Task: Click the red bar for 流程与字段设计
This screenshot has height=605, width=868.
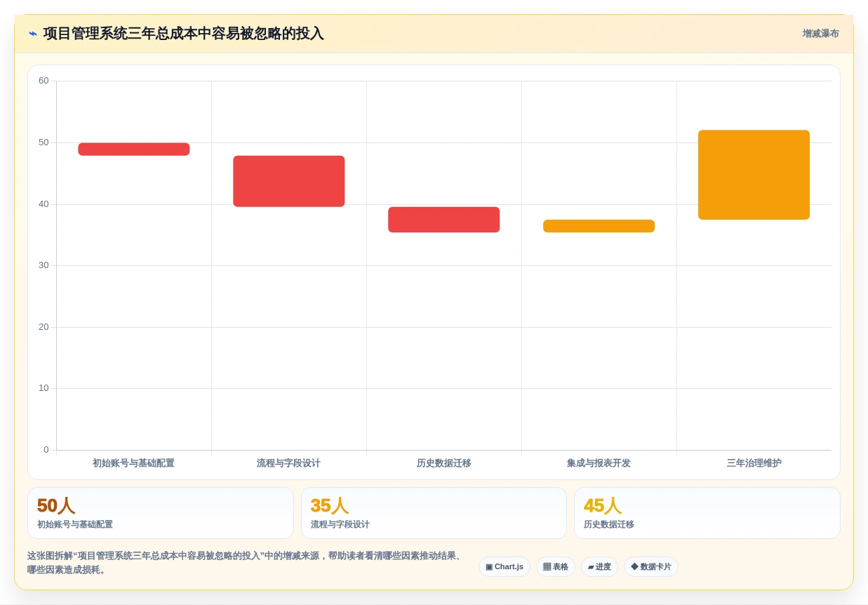Action: 289,181
